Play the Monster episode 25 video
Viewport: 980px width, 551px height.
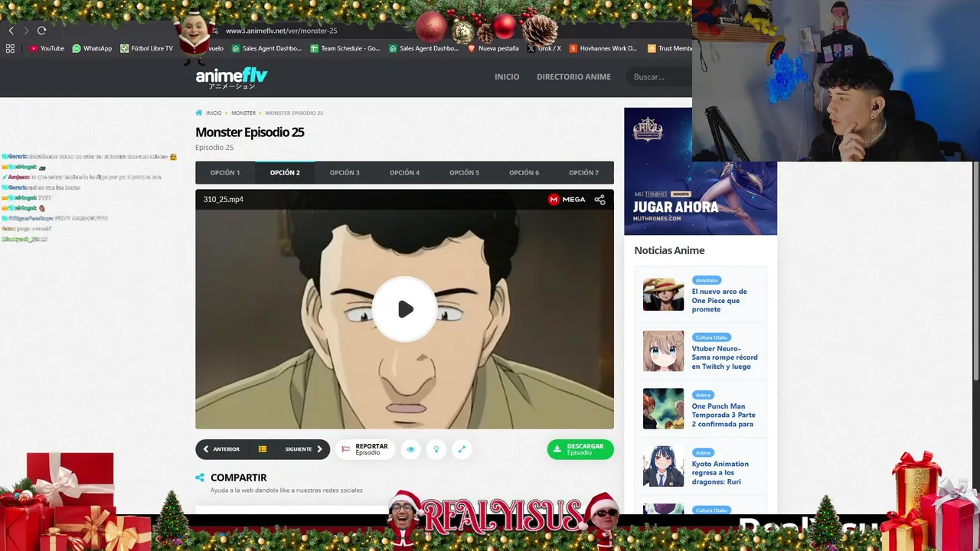pyautogui.click(x=404, y=309)
